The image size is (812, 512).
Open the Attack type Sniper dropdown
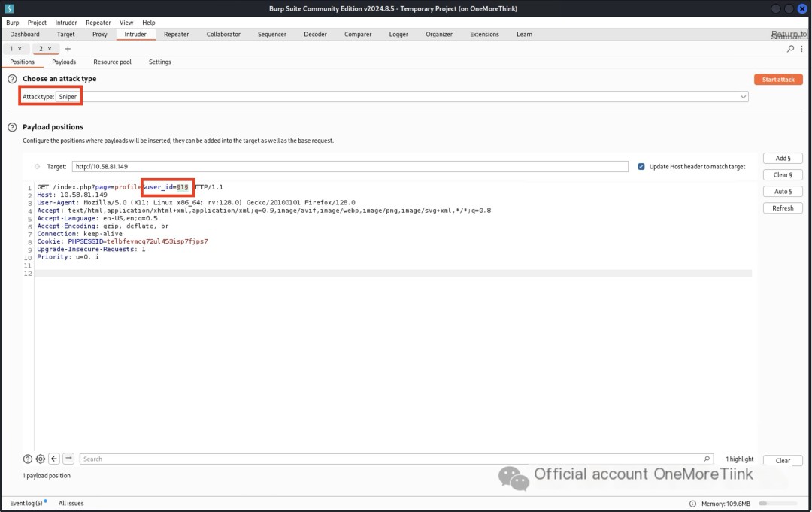[x=401, y=97]
